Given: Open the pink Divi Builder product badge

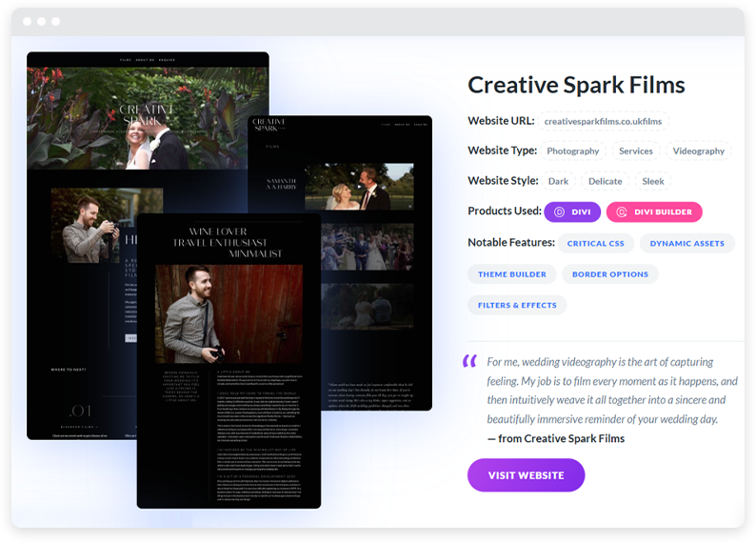Looking at the screenshot, I should point(654,211).
